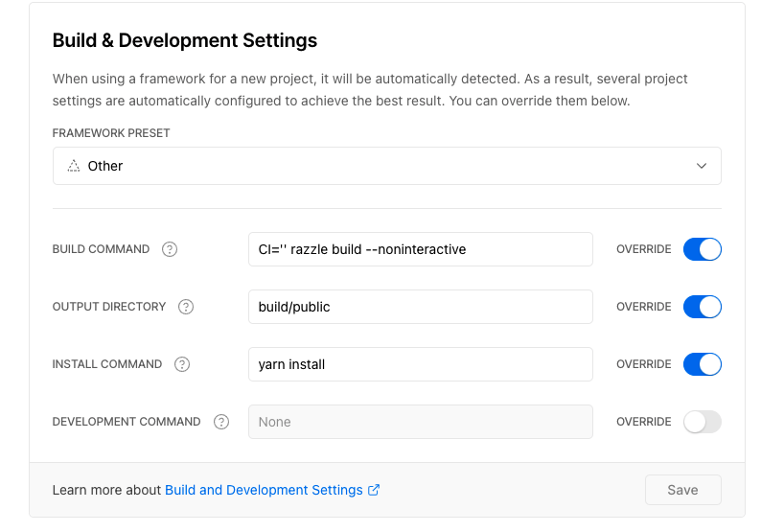
Task: Click help icon beside Output Directory
Action: coord(186,307)
